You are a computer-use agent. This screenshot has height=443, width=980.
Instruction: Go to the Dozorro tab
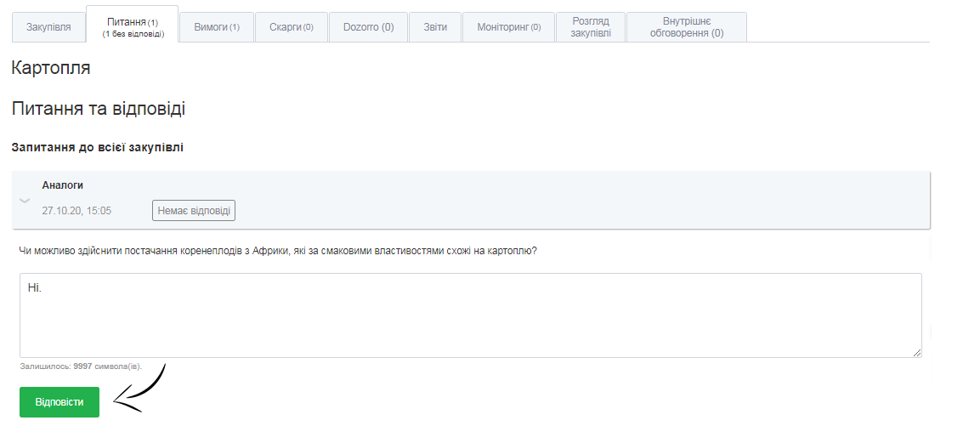[368, 27]
